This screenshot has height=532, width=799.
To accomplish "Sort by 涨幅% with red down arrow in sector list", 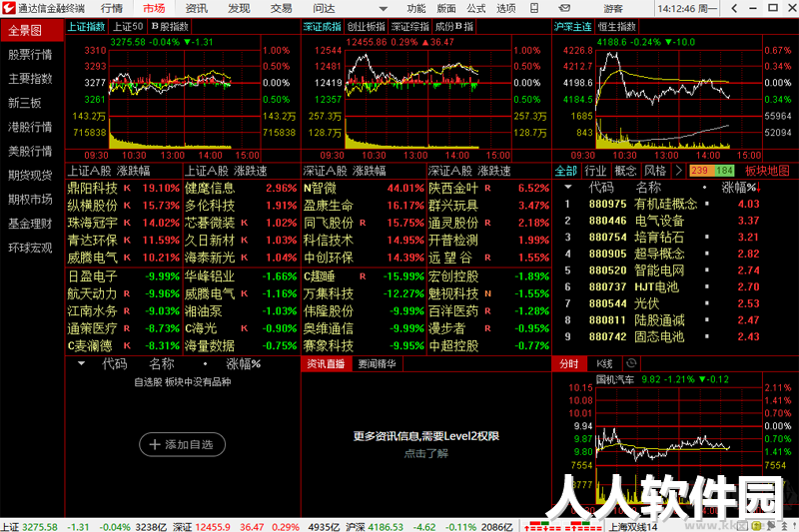I will pyautogui.click(x=741, y=188).
